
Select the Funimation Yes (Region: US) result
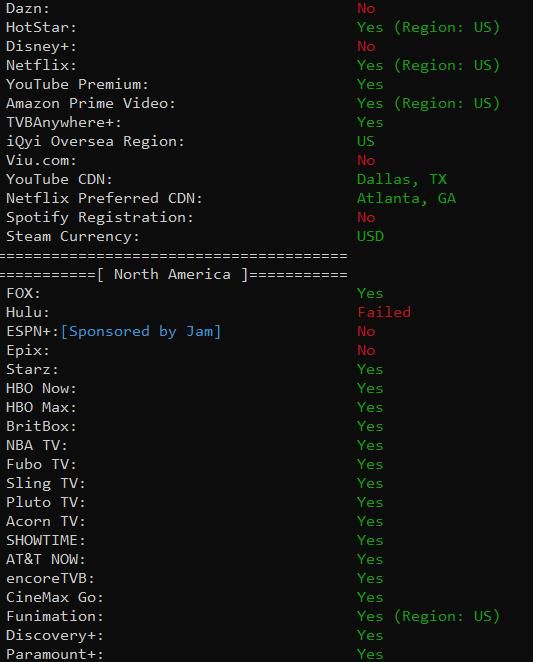(428, 616)
